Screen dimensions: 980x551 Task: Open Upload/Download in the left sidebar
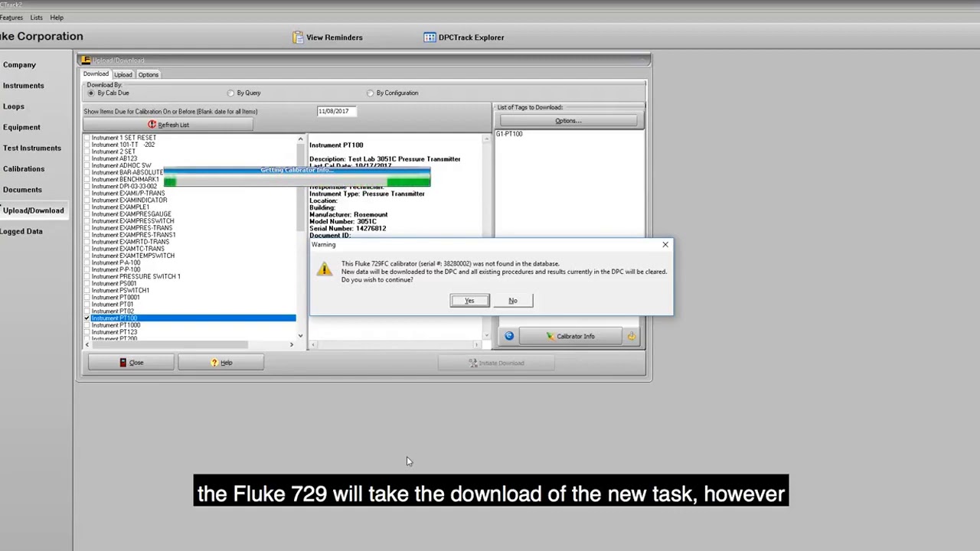(33, 210)
